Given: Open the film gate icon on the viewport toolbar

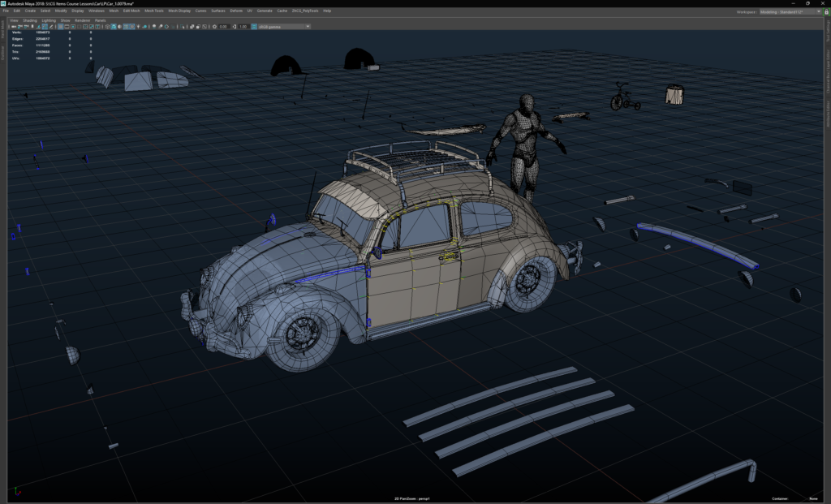Looking at the screenshot, I should (67, 27).
